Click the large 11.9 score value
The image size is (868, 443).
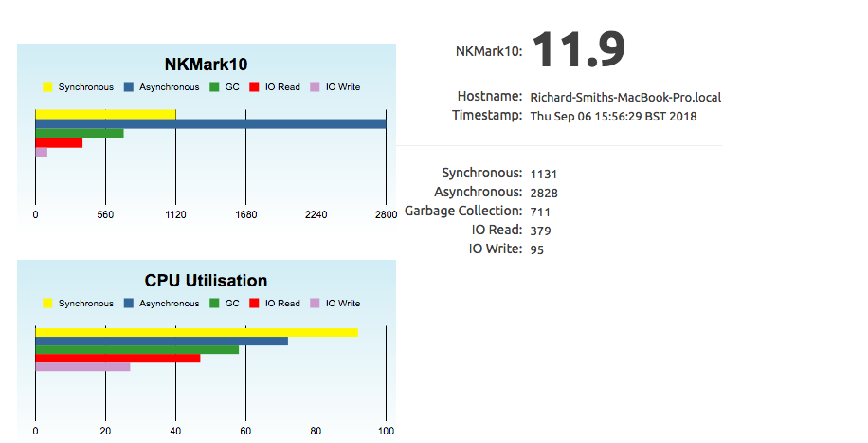(579, 50)
